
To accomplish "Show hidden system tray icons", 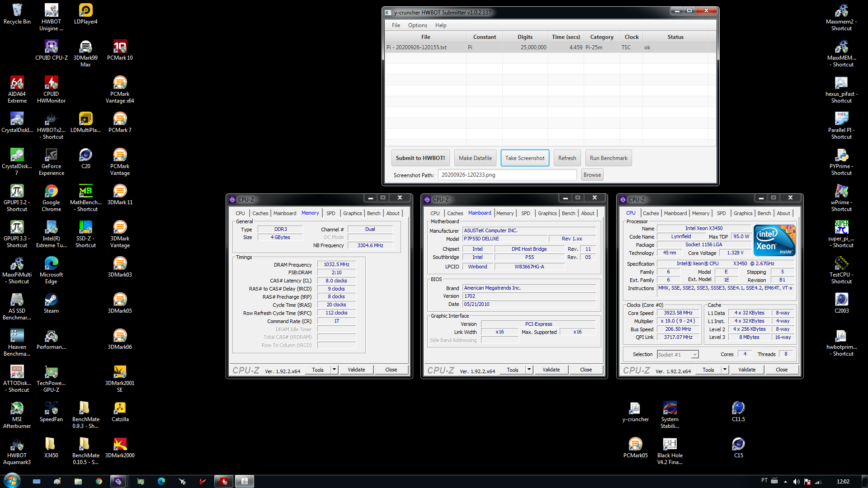I will point(785,482).
